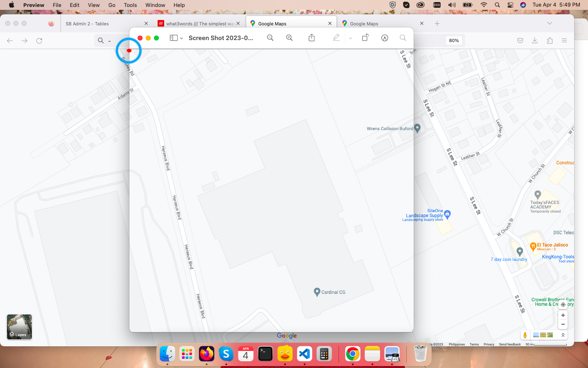Viewport: 588px width, 368px height.
Task: Open the highlight style dropdown arrow
Action: 350,38
